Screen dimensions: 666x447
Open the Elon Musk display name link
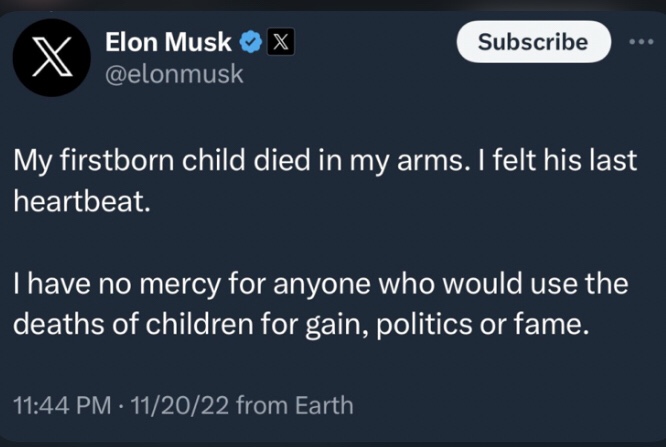pyautogui.click(x=169, y=42)
